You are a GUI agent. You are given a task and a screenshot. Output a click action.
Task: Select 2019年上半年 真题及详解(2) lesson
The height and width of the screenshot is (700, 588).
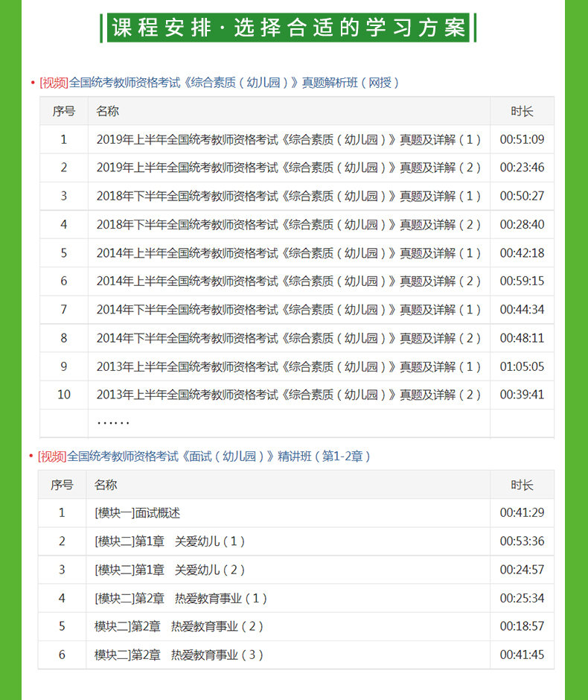[x=289, y=168]
